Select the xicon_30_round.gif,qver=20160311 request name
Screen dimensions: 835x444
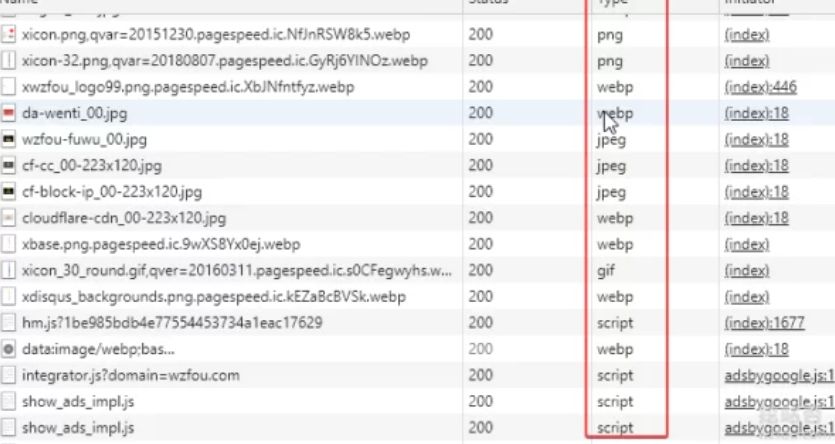(237, 270)
